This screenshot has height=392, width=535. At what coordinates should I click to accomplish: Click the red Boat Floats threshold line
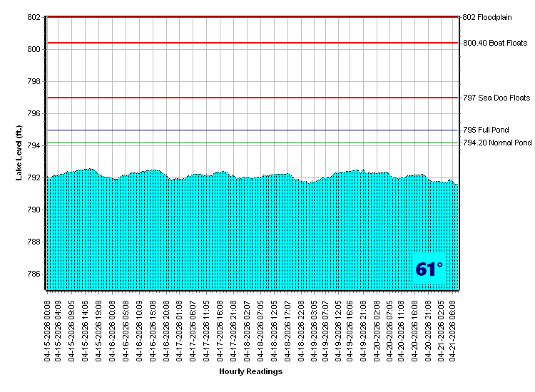point(250,43)
